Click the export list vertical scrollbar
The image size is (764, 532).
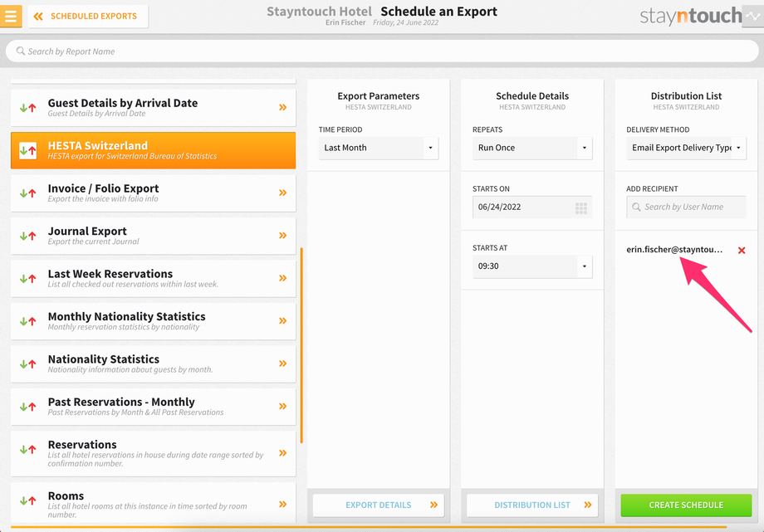click(301, 345)
